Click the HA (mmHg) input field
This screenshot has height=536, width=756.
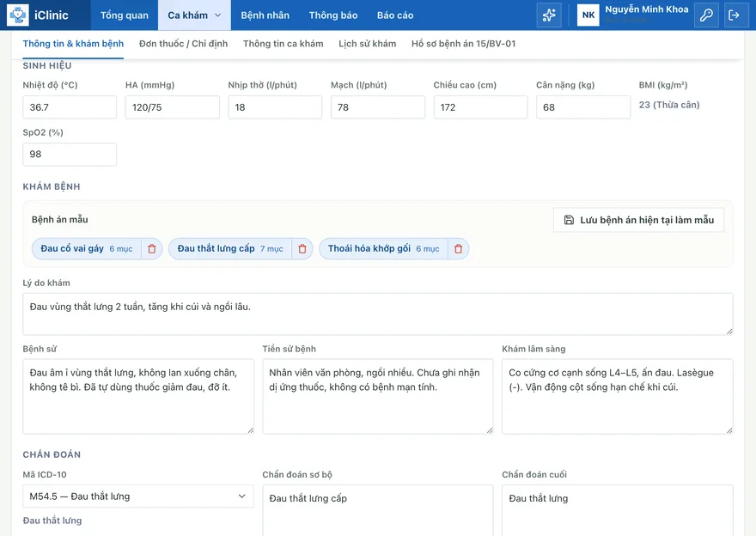click(x=172, y=107)
